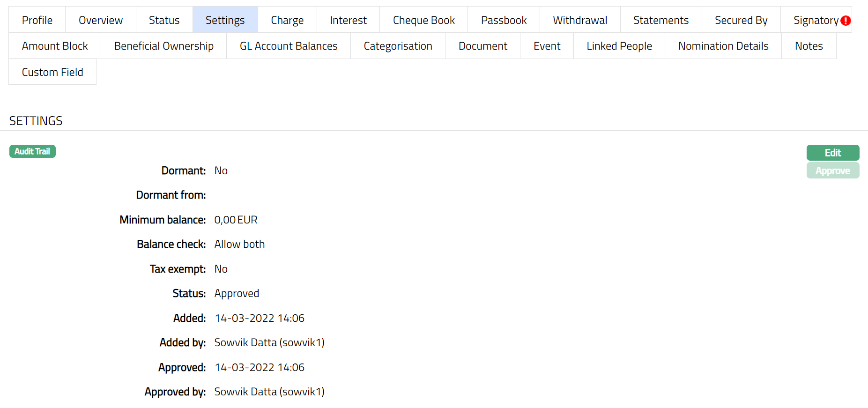Select the Linked People tab
Screen dimensions: 868x408
tap(619, 46)
